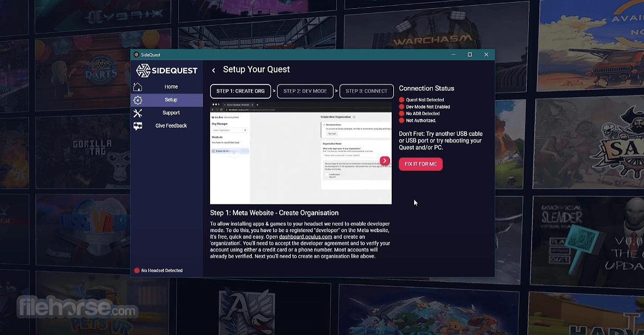Click the Gorilla Tag game tile in background
Screen dimensions: 644x335
(x=82, y=152)
